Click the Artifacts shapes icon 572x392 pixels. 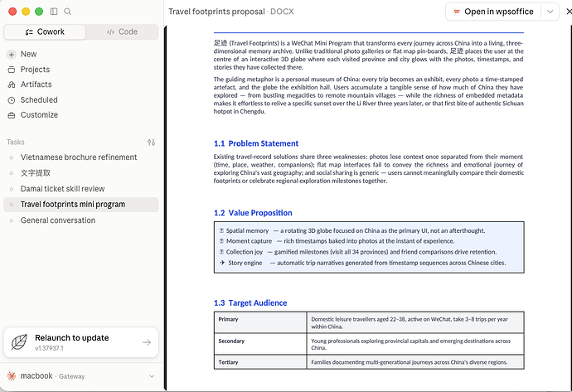(12, 85)
